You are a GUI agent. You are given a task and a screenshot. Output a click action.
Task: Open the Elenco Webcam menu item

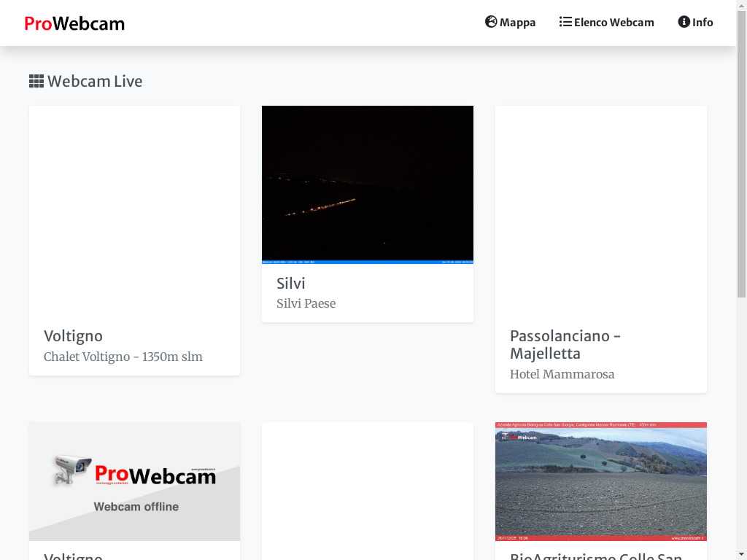(x=614, y=23)
